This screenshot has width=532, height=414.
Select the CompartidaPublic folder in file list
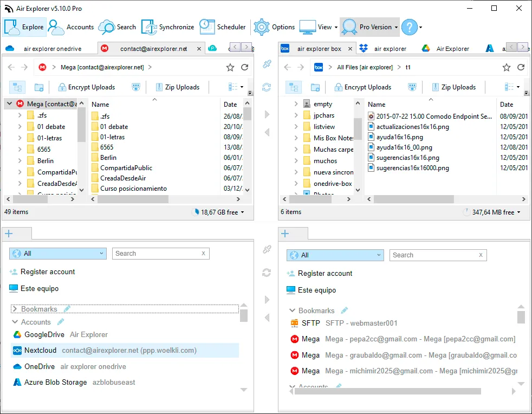point(126,167)
